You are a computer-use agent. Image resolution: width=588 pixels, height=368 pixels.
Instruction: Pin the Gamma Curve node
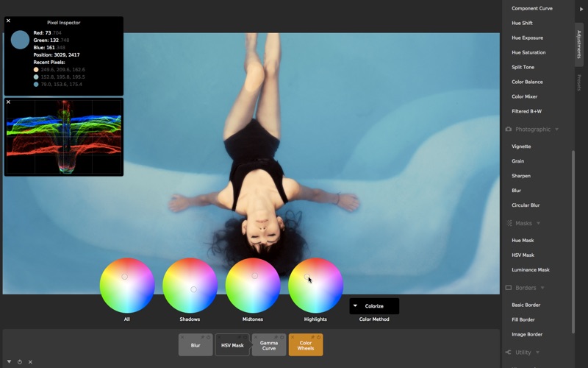click(276, 337)
